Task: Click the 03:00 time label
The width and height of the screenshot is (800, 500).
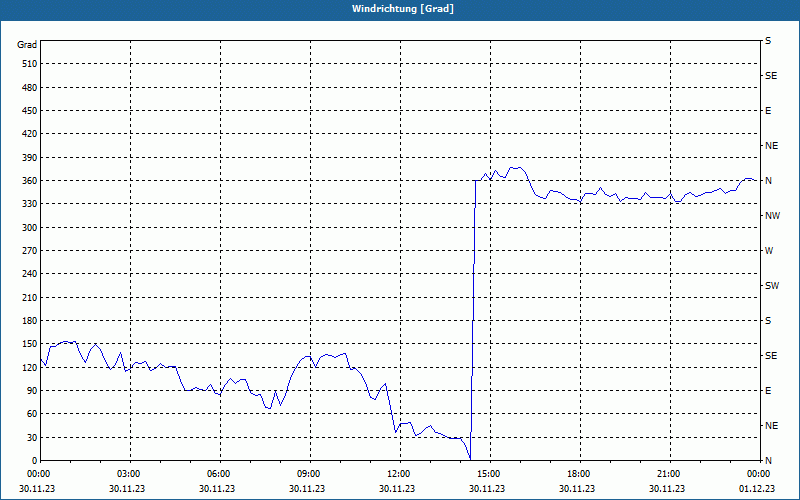Action: tap(129, 474)
